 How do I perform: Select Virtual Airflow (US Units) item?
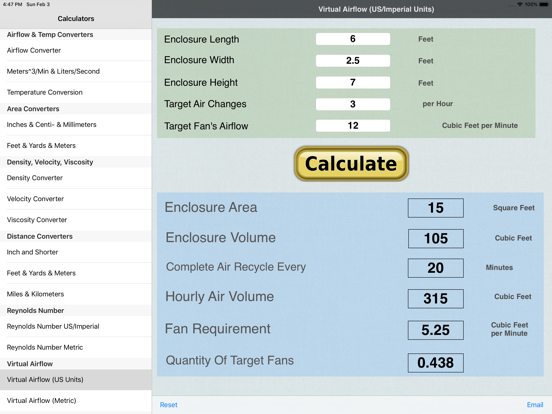[x=76, y=380]
